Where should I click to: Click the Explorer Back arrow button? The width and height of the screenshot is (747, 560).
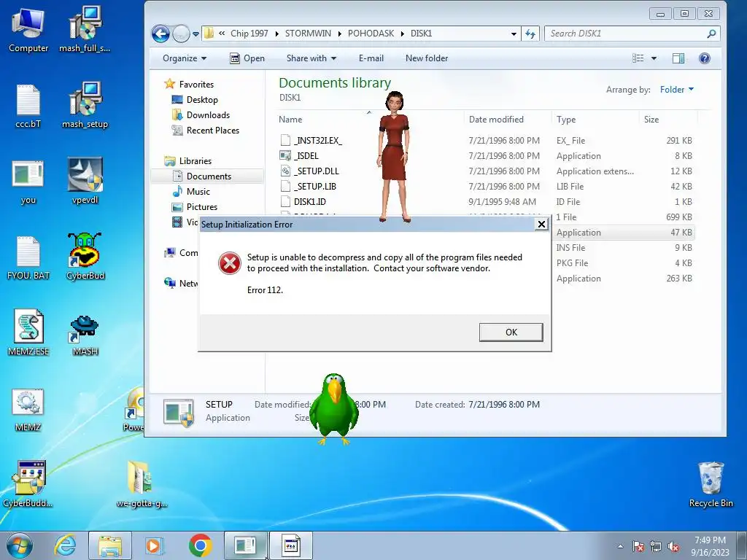pyautogui.click(x=160, y=34)
